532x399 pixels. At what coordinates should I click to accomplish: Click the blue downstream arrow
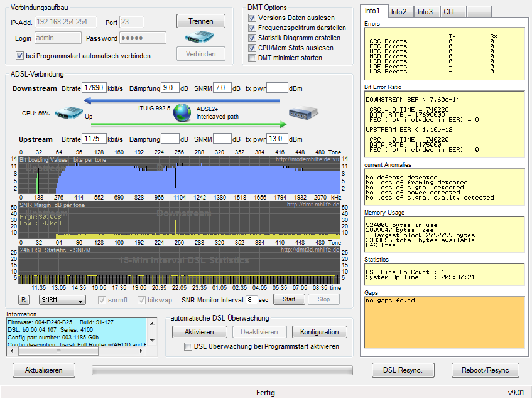(182, 100)
